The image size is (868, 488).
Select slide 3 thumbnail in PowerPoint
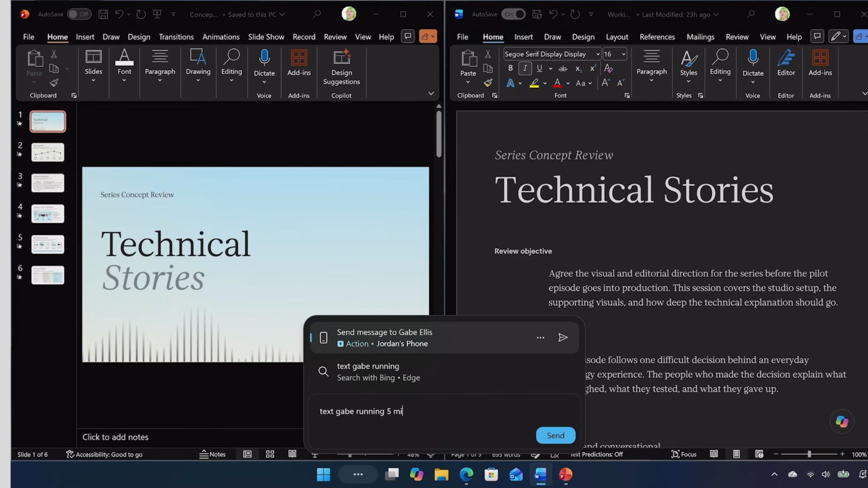click(47, 183)
